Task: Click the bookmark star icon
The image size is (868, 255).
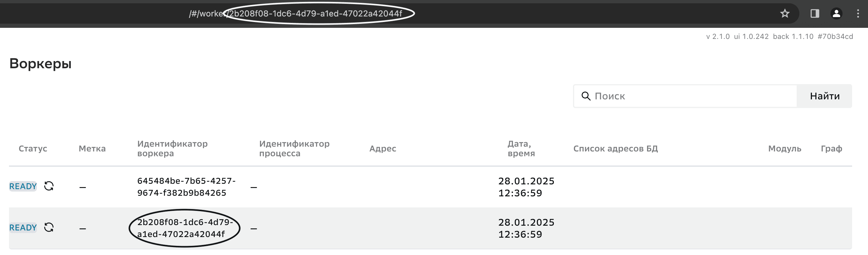Action: coord(785,13)
